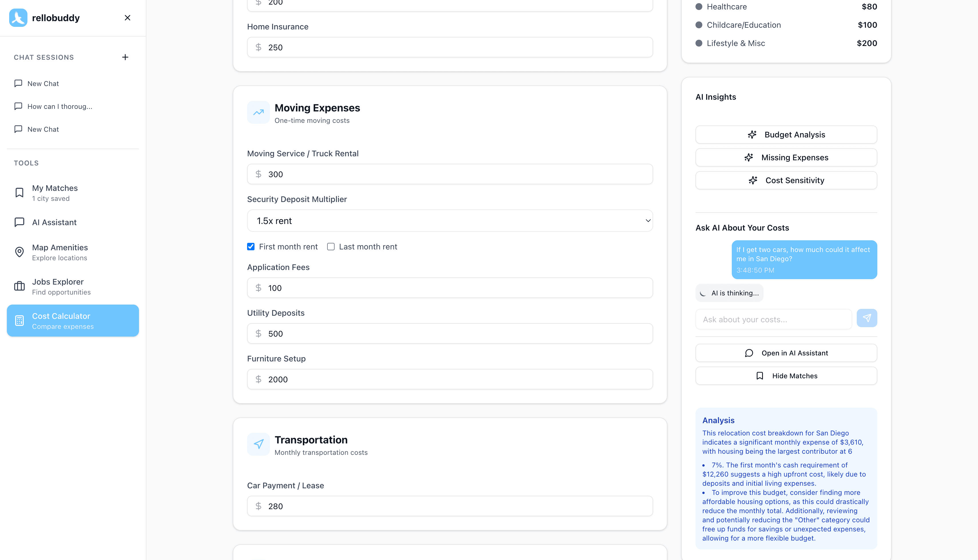The width and height of the screenshot is (978, 560).
Task: Open 'How can I thoroug...' chat session
Action: (x=60, y=107)
